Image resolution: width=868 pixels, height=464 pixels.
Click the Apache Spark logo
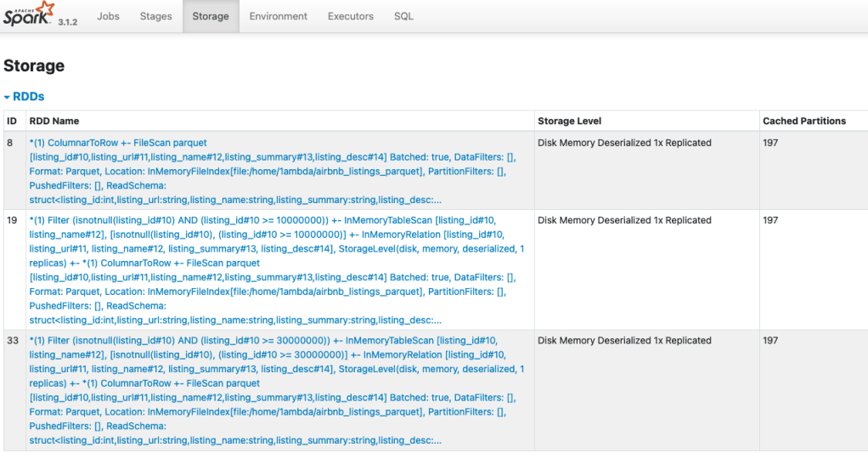[x=28, y=14]
